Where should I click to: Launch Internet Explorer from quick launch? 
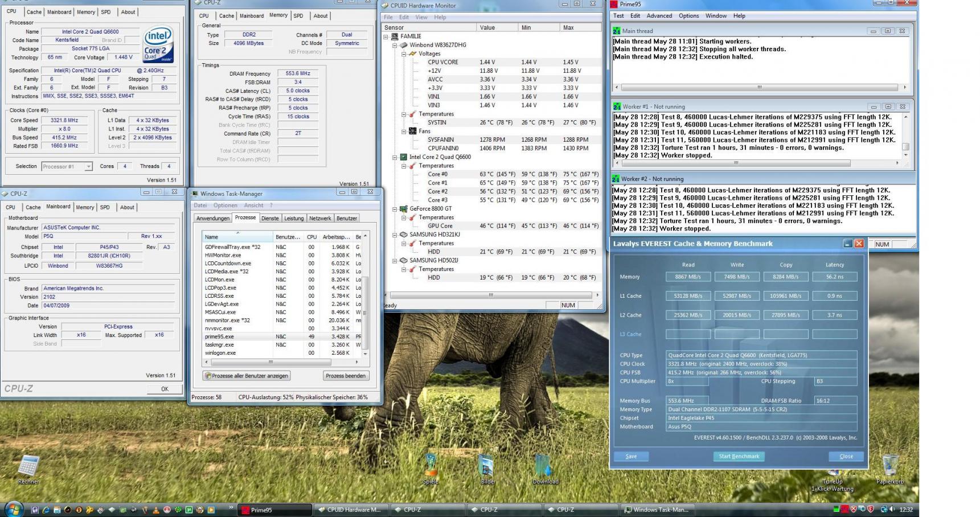tap(46, 510)
